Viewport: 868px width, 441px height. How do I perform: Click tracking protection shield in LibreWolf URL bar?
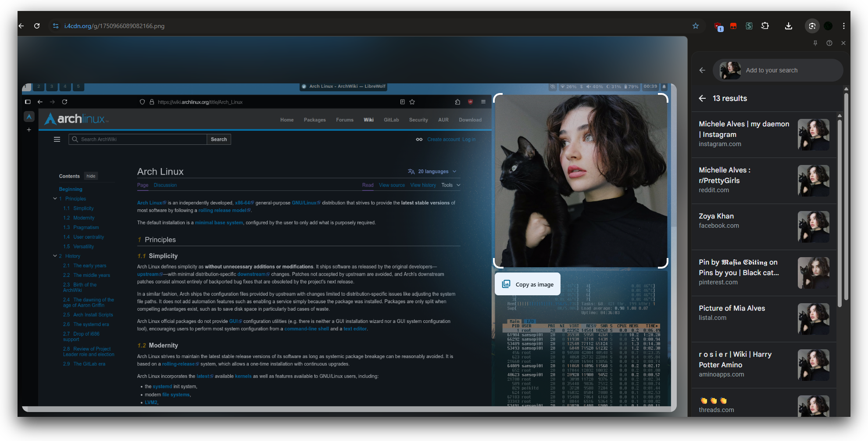142,102
